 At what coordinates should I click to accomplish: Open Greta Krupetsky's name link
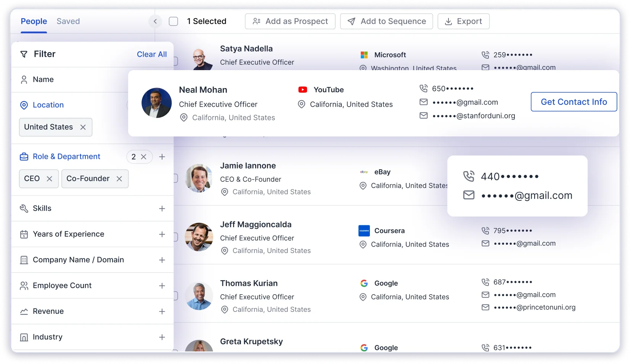pos(252,342)
